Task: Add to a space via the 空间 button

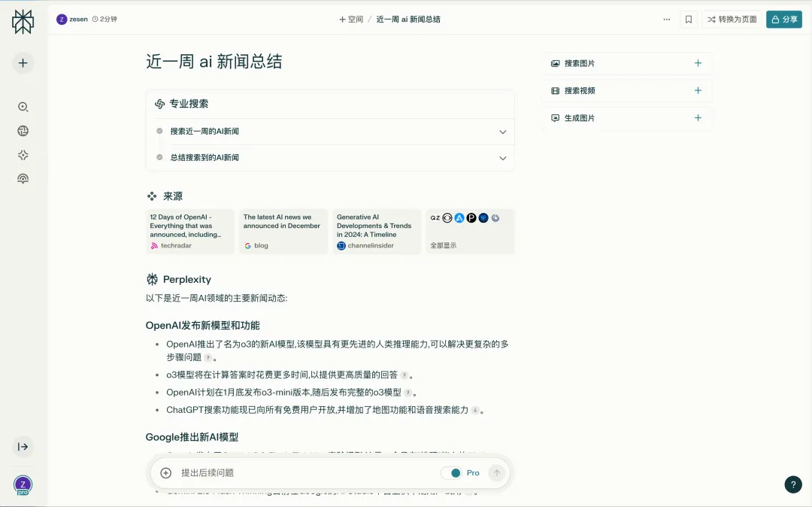Action: pyautogui.click(x=351, y=19)
